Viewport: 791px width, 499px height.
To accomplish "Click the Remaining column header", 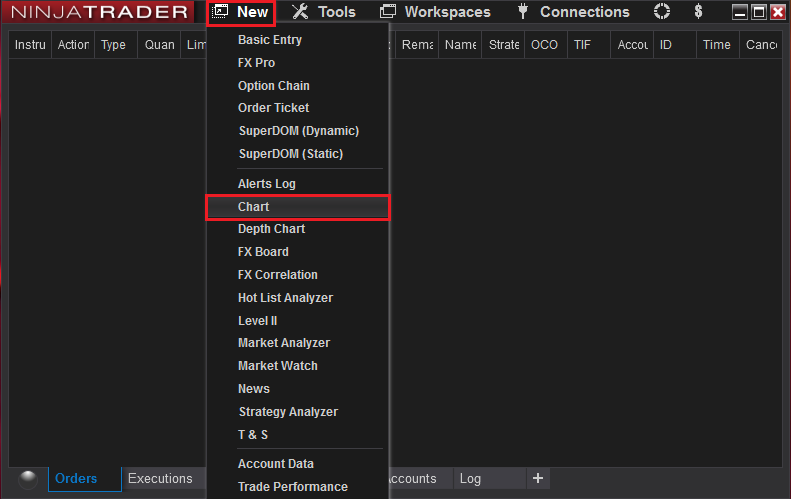I will coord(417,45).
